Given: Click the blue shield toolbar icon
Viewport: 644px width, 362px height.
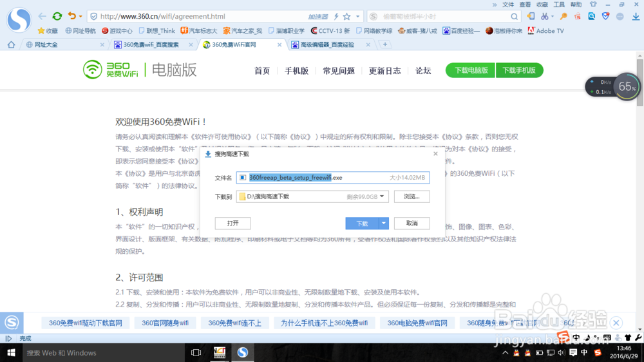Looking at the screenshot, I should tap(605, 17).
